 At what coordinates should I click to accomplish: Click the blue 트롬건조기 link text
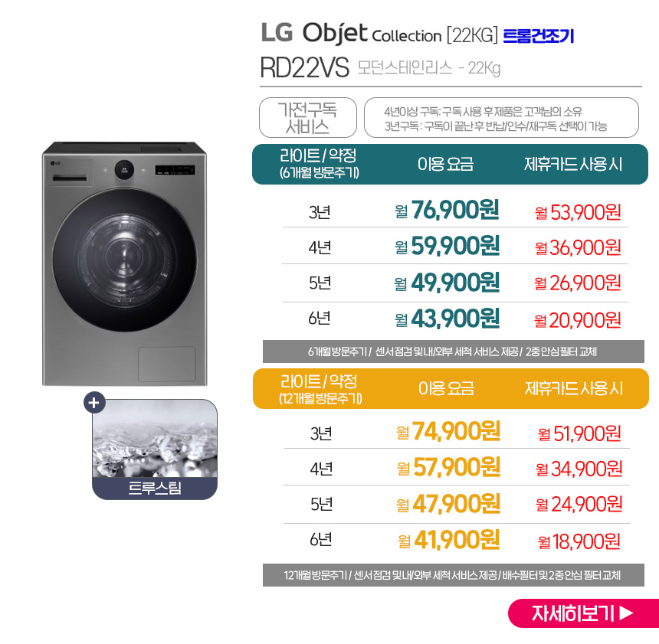(x=539, y=36)
